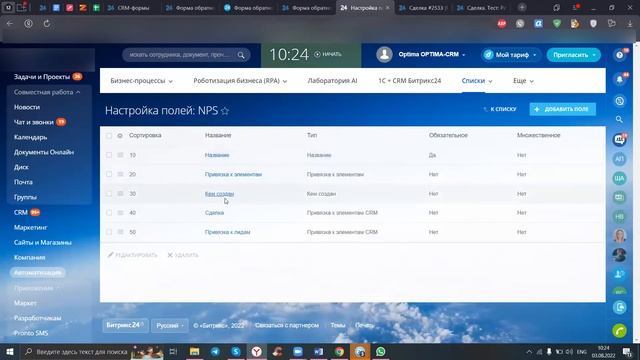Open CRM in the left sidebar
This screenshot has width=640, height=360.
click(21, 213)
